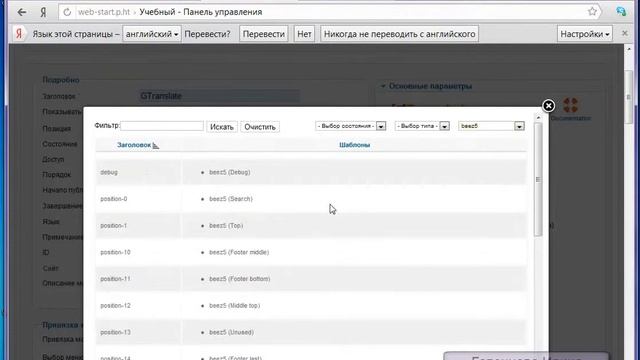This screenshot has height=360, width=640.
Task: Click beez5 (Debug) template entry
Action: 230,172
